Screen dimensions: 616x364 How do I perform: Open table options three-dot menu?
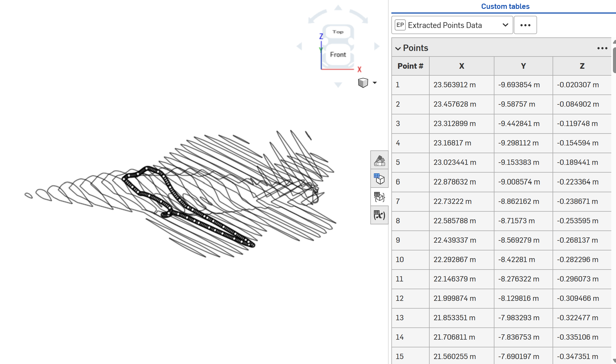tap(525, 25)
